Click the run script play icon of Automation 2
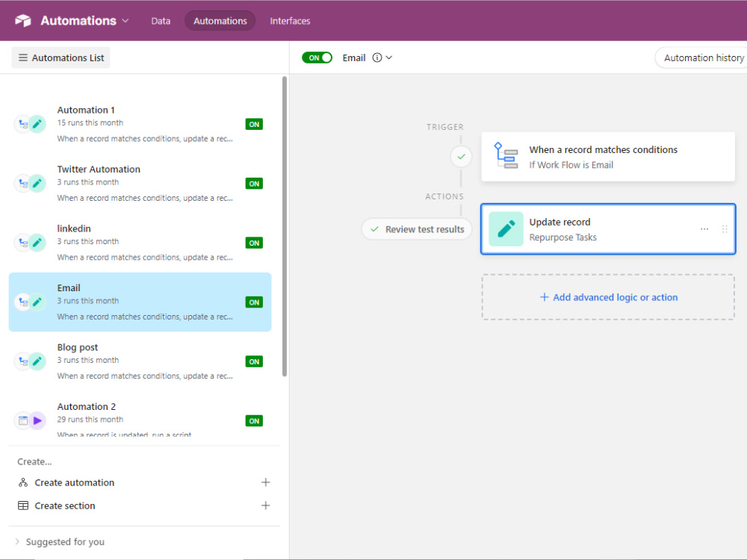Viewport: 747px width, 560px height. (37, 420)
